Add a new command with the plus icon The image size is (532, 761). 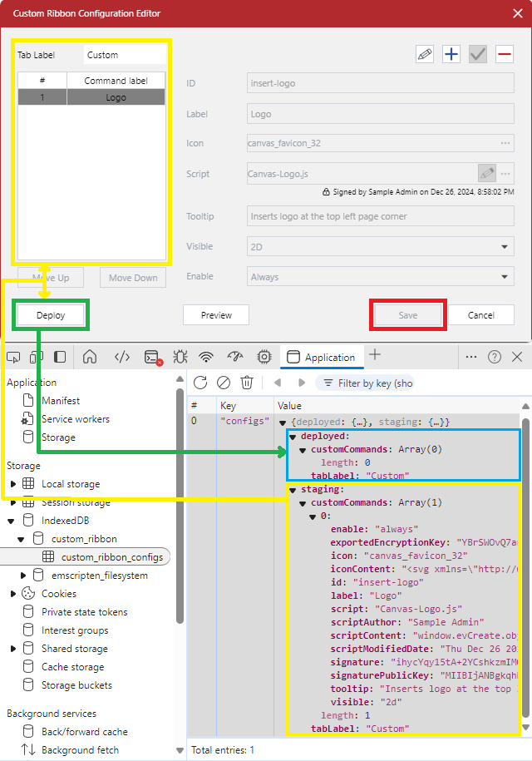[451, 54]
